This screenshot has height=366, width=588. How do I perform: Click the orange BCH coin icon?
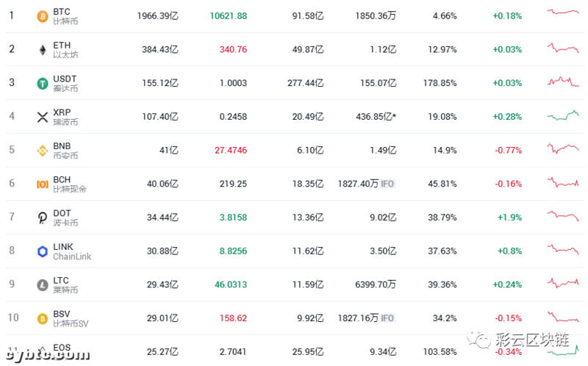[x=43, y=184]
